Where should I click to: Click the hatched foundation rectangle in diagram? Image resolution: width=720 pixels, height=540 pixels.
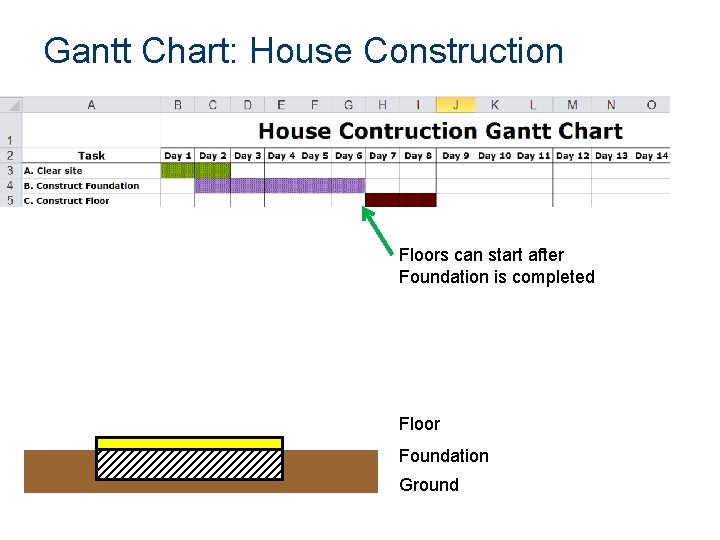[x=190, y=465]
